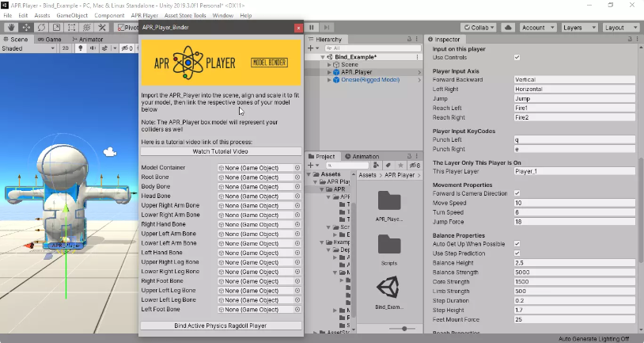
Task: Open Shaded draw mode dropdown
Action: (x=28, y=48)
